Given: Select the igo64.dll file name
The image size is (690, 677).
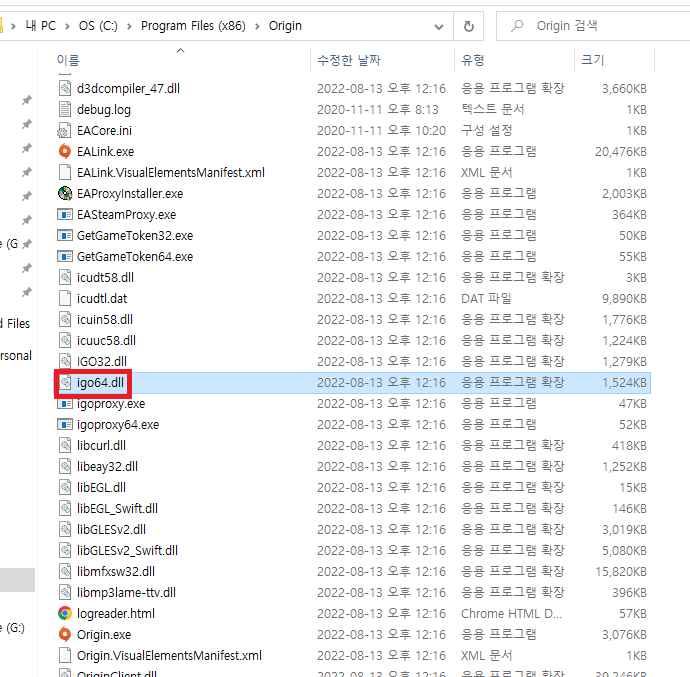Looking at the screenshot, I should [x=100, y=383].
